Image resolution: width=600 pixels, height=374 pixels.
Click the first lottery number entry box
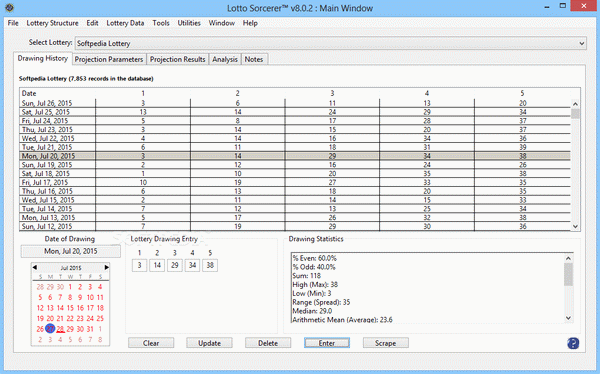[139, 265]
